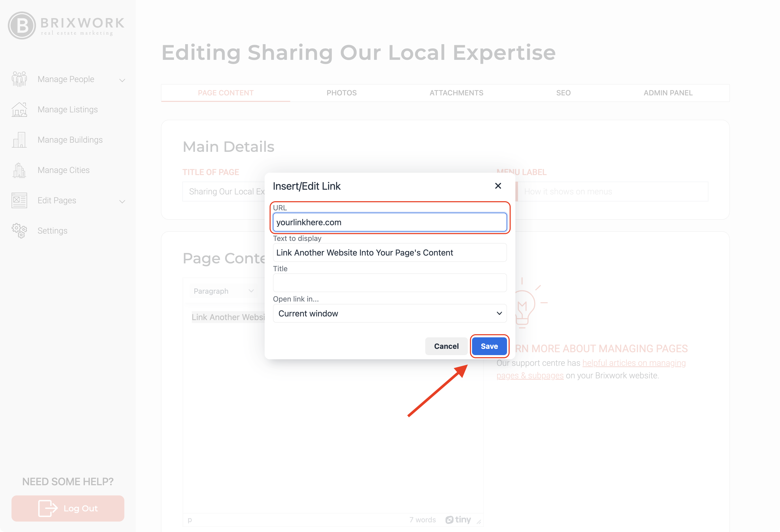Click the Manage Buildings icon
This screenshot has height=532, width=780.
point(19,140)
